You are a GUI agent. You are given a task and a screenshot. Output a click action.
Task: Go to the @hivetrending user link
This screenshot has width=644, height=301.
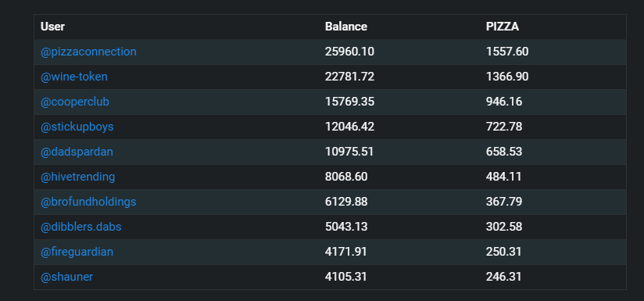click(x=77, y=177)
